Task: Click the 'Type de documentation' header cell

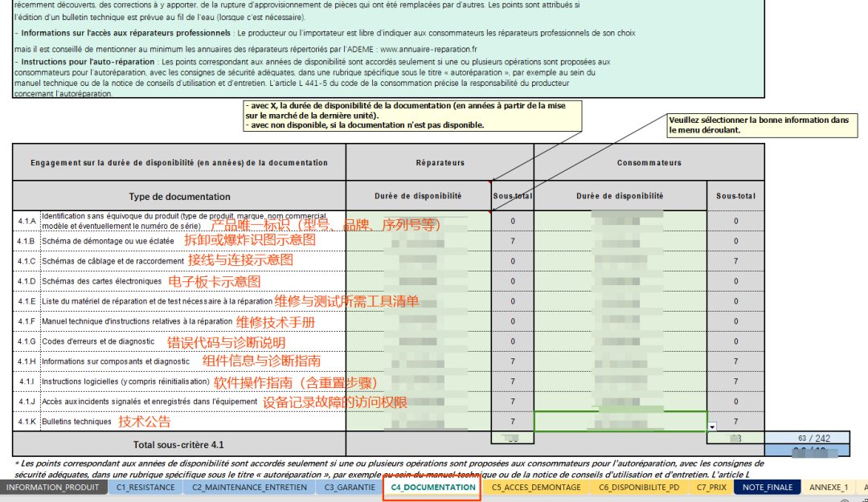Action: (179, 196)
